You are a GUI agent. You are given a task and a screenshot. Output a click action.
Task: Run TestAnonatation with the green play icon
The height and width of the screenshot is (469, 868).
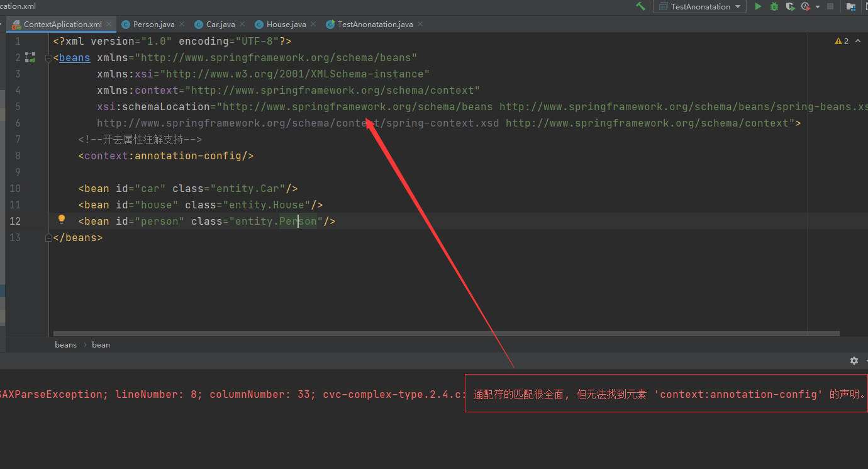758,6
